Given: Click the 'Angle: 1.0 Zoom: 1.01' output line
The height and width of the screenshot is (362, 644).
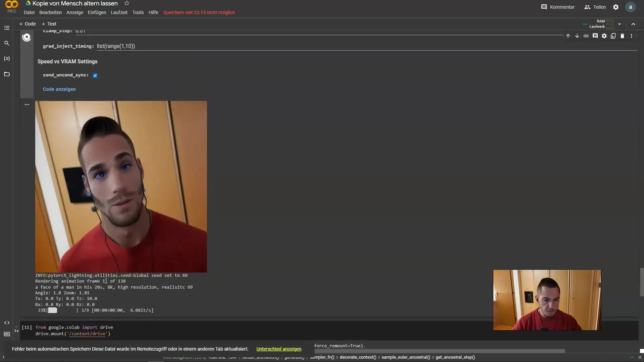Looking at the screenshot, I should tap(62, 293).
